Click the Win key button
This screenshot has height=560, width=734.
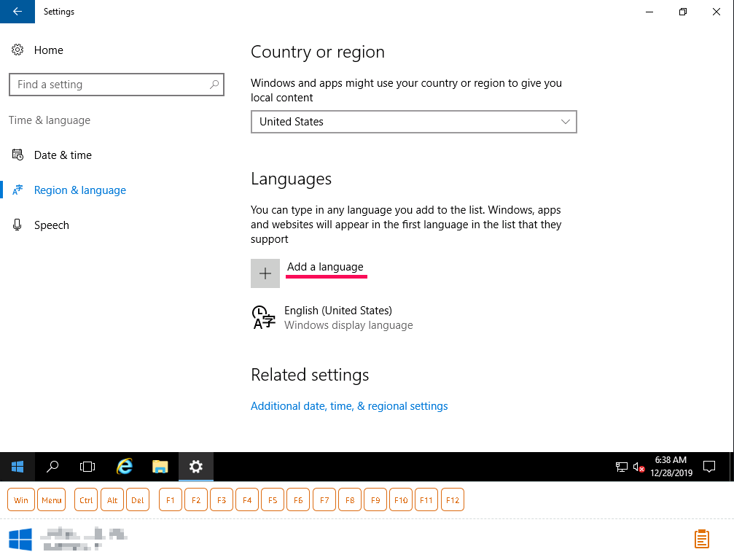pos(21,499)
